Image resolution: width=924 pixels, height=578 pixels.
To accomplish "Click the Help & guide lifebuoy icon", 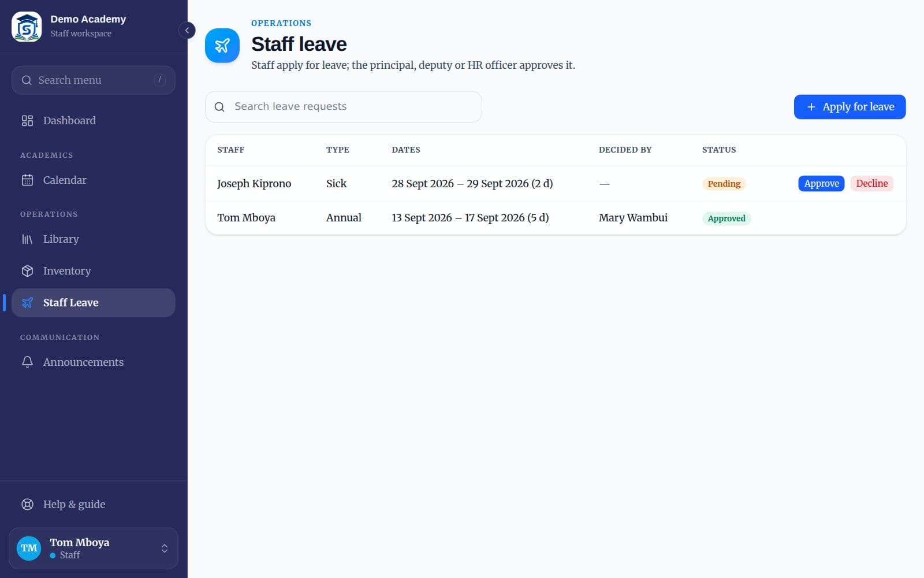I will (27, 505).
